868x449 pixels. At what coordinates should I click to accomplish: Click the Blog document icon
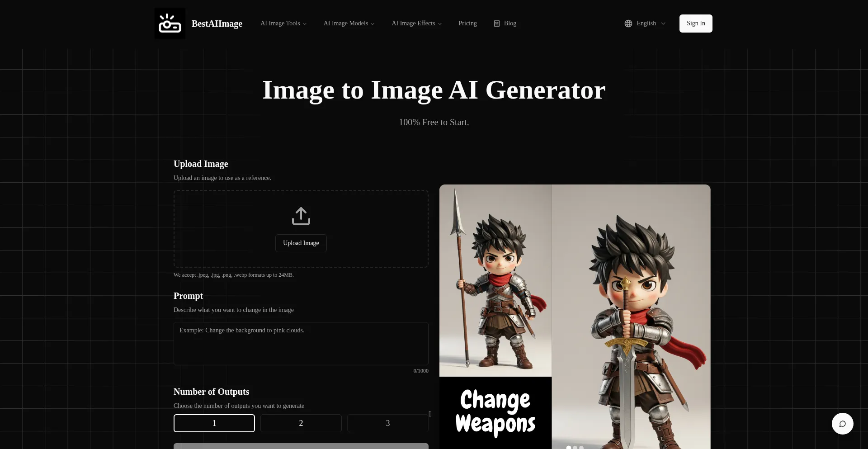(x=497, y=24)
